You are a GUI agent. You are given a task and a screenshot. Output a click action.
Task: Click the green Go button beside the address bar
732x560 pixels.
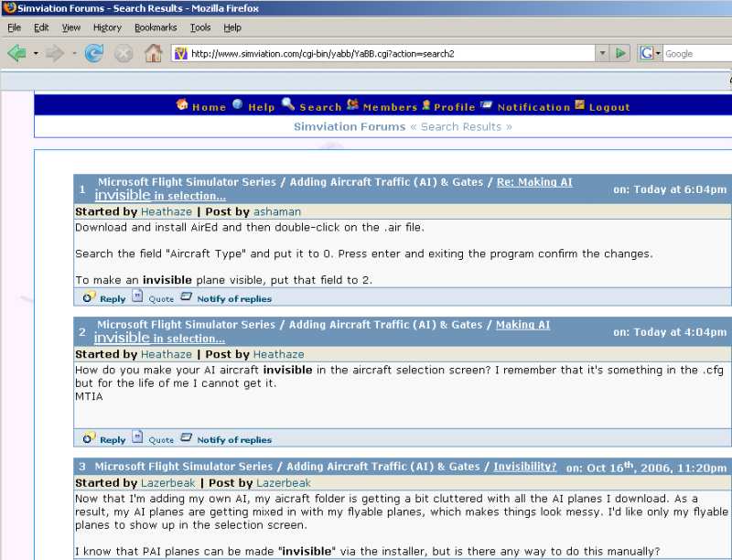(620, 53)
